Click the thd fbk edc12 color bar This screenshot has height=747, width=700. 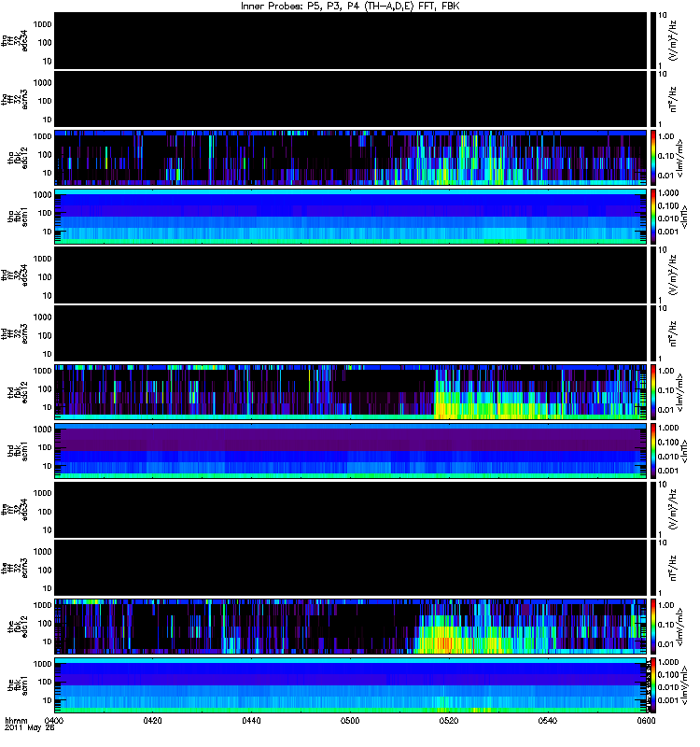point(653,392)
